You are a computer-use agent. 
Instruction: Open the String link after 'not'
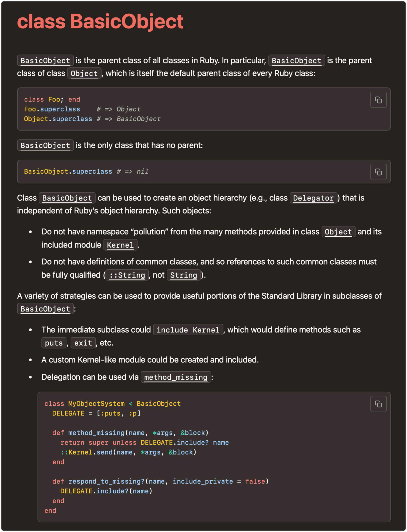click(184, 275)
